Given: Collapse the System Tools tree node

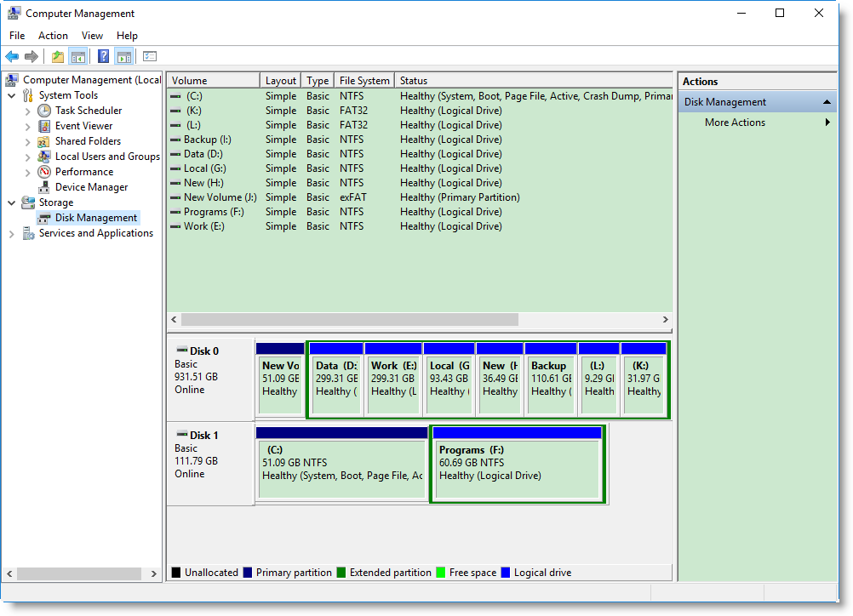Looking at the screenshot, I should (12, 95).
